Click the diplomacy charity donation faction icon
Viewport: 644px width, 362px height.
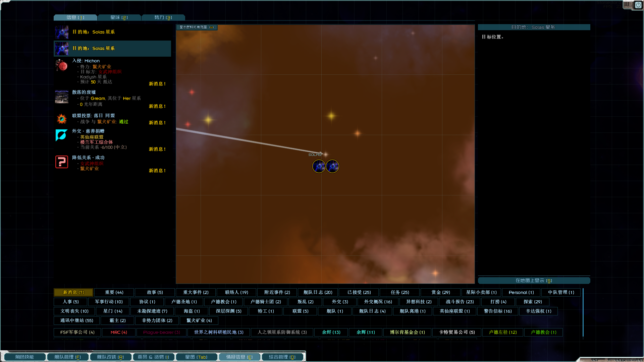click(62, 135)
